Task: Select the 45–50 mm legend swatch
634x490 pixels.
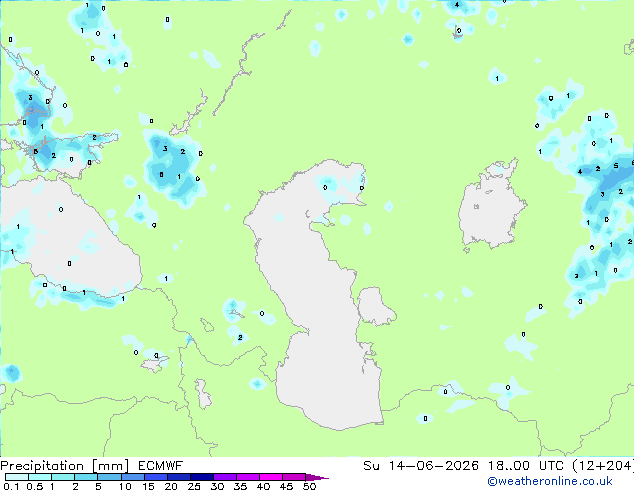Action: pos(294,477)
